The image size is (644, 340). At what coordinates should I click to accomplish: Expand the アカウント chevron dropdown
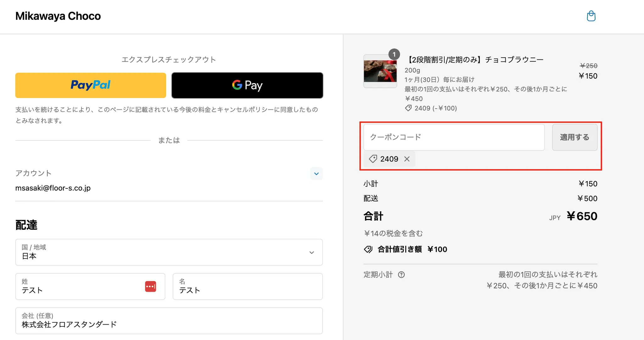click(x=316, y=173)
